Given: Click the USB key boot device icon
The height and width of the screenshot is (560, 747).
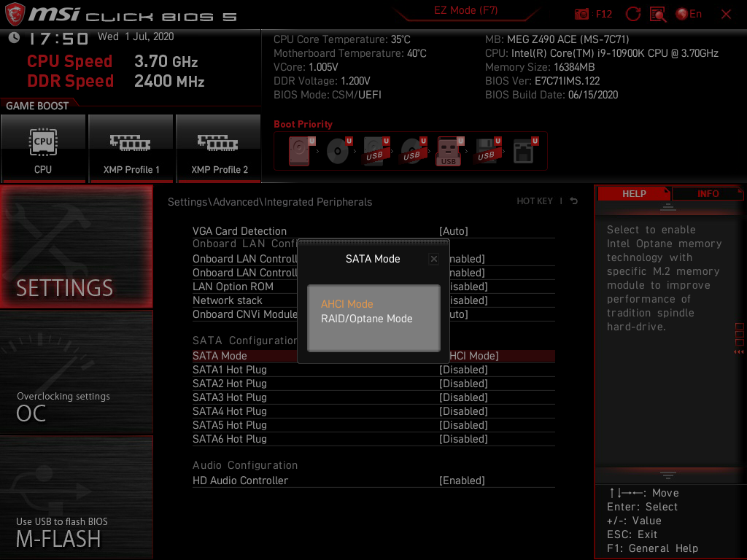Looking at the screenshot, I should click(449, 149).
